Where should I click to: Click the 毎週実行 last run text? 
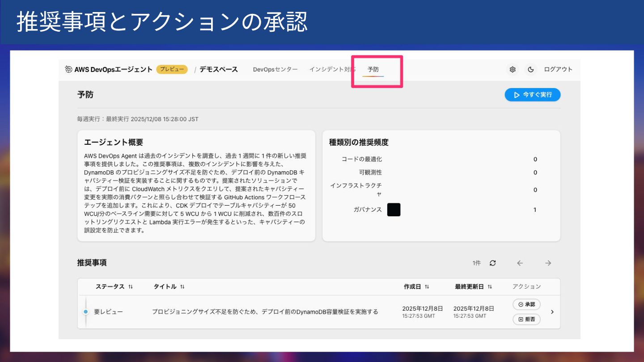[138, 119]
